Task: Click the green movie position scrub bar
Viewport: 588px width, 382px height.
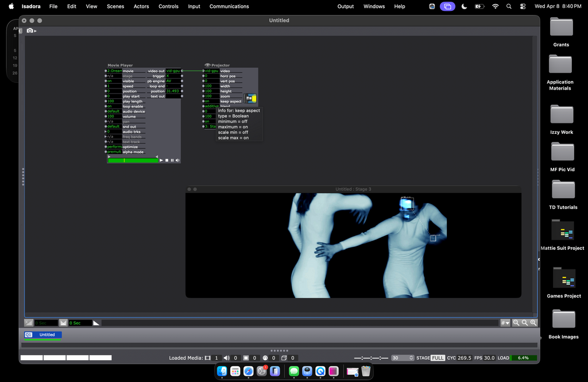Action: tap(133, 160)
